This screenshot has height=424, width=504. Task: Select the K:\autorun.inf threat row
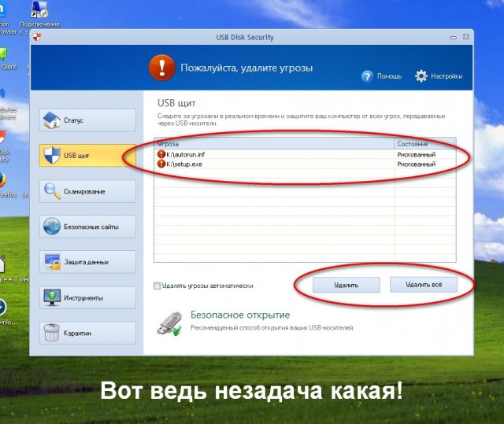(x=305, y=154)
